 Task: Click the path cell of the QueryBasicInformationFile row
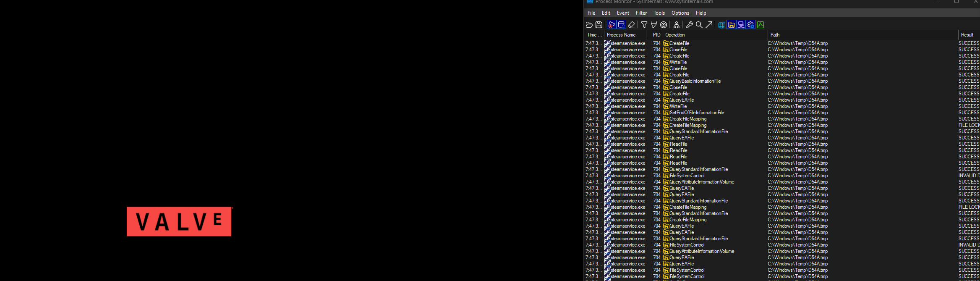point(798,81)
